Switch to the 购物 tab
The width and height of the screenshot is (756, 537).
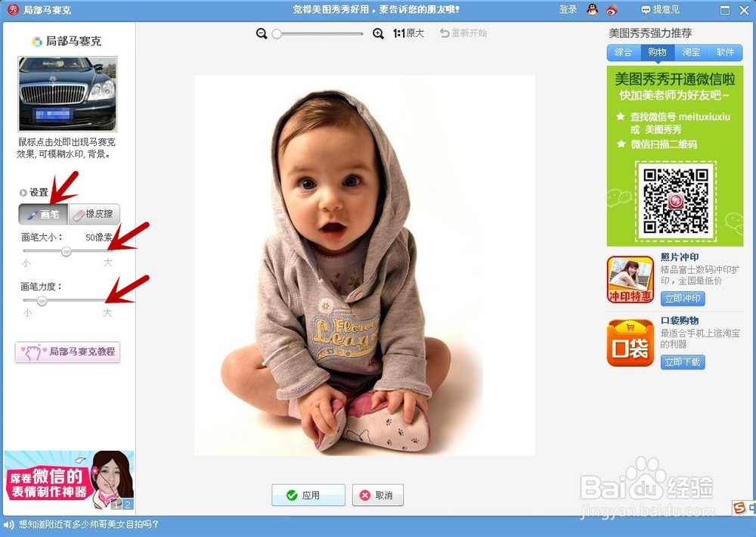(657, 52)
